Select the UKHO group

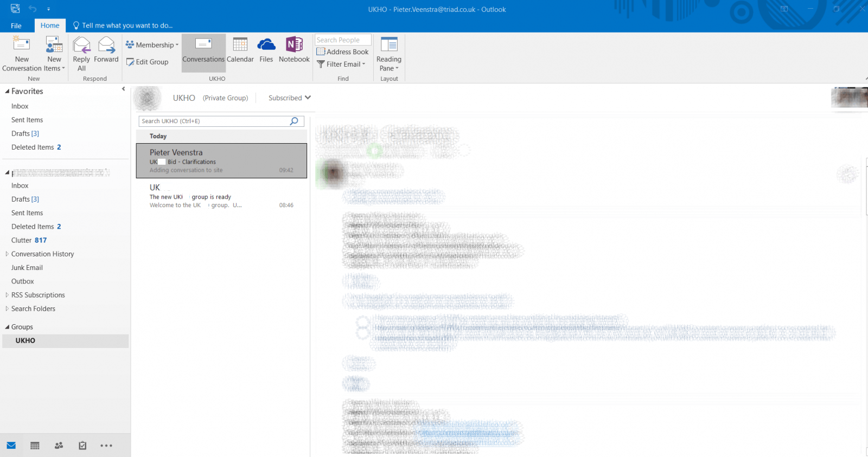66,340
